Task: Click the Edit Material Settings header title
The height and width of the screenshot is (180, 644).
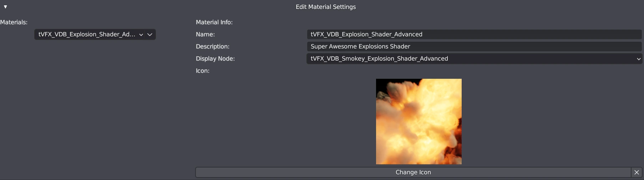Action: pyautogui.click(x=325, y=7)
